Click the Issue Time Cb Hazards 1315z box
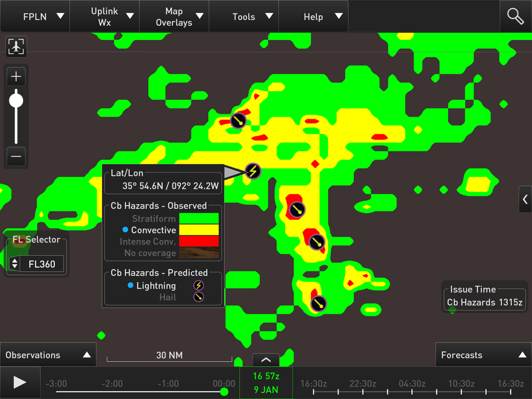Viewport: 532px width, 399px height. coord(485,296)
